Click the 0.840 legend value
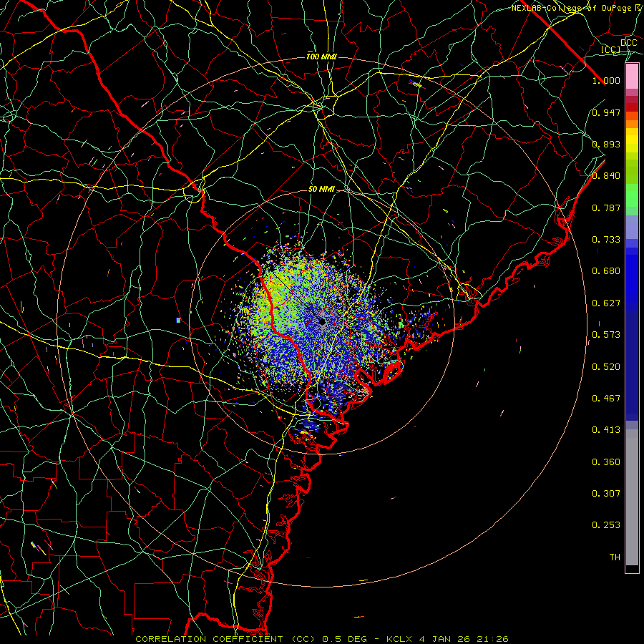Image resolution: width=644 pixels, height=644 pixels. pyautogui.click(x=606, y=176)
